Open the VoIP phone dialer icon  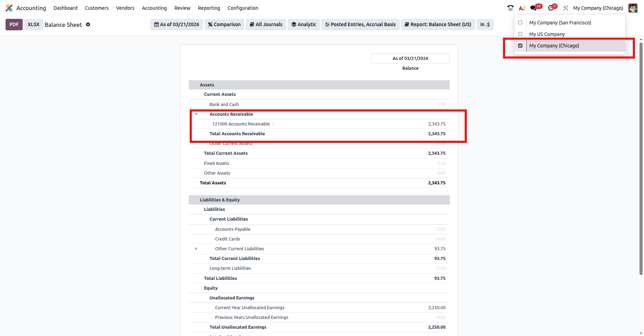point(510,8)
